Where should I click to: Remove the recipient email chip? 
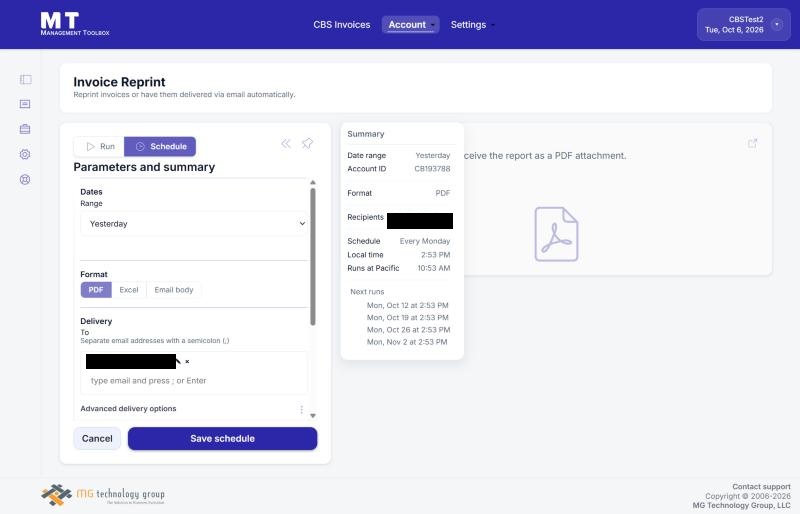[187, 361]
